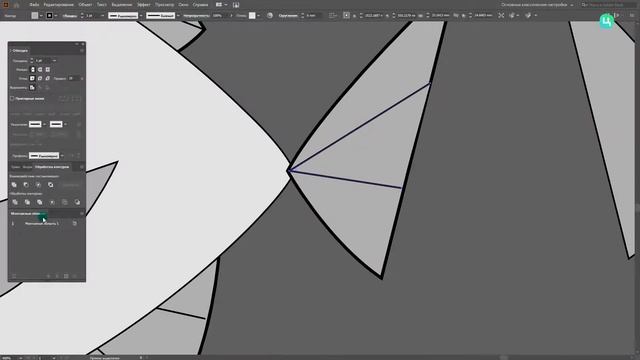Select the Unite shape mode icon in Pathfinder
Screen dimensions: 640x360
14,185
